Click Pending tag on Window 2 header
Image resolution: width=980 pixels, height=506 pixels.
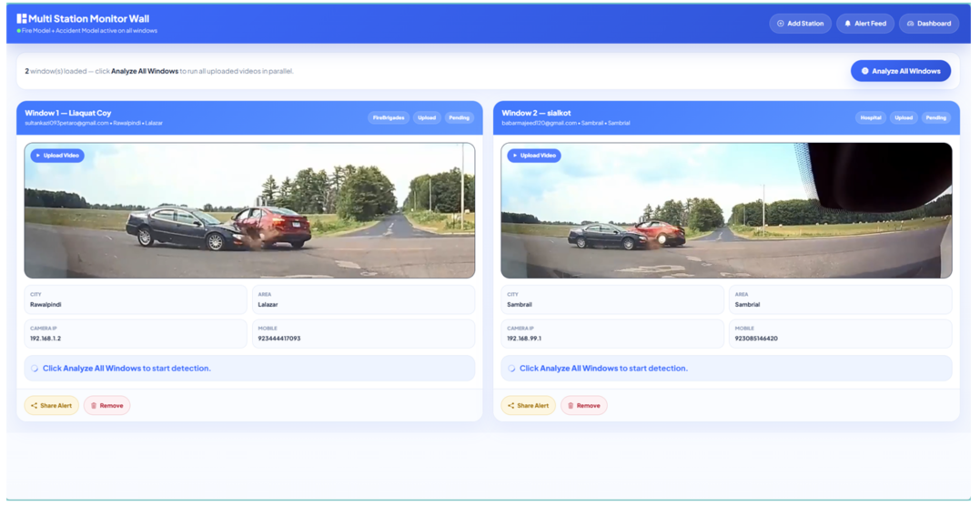point(936,117)
